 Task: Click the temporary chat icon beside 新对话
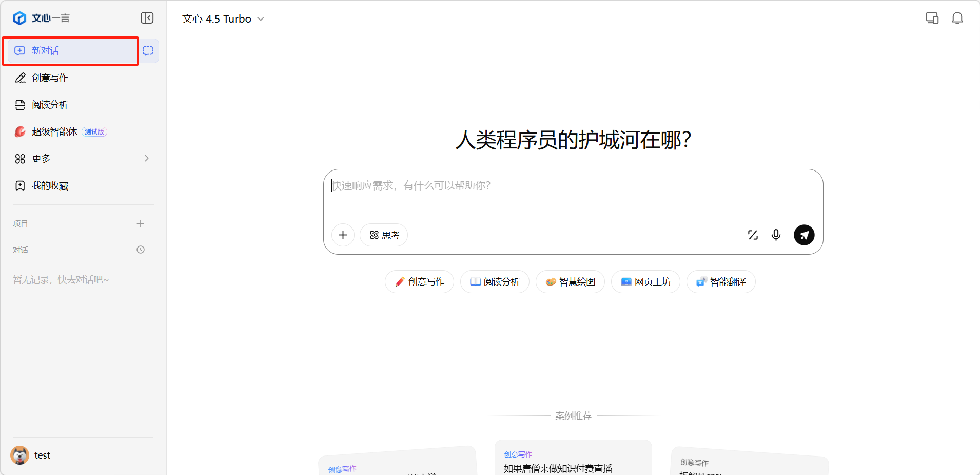pyautogui.click(x=148, y=51)
